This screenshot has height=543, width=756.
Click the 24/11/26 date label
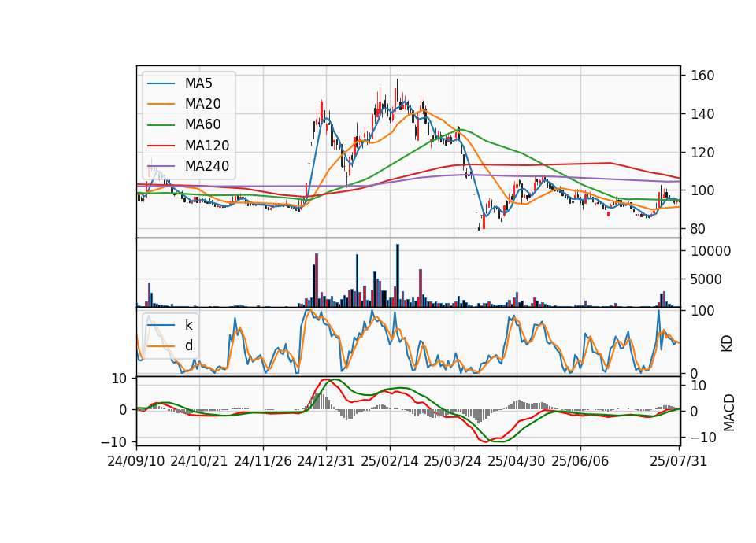263,461
